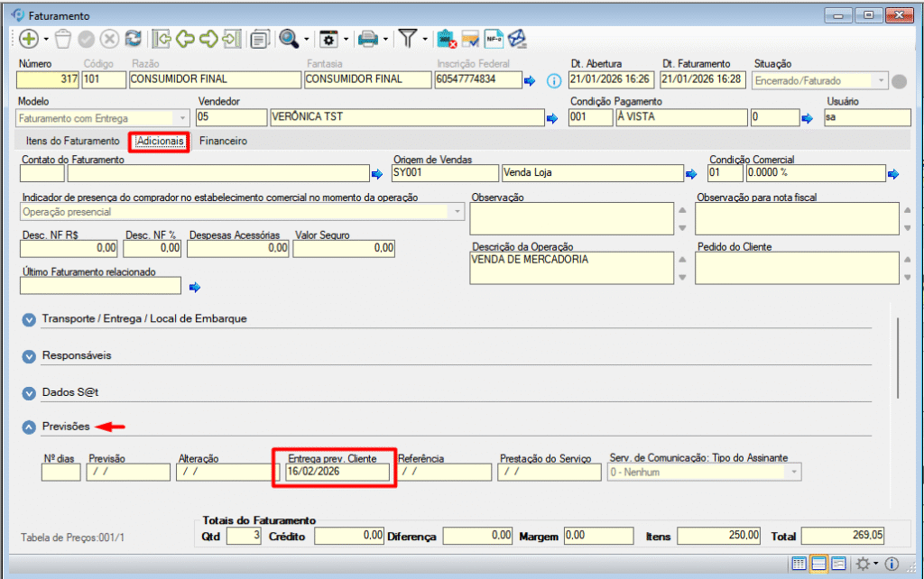924x579 pixels.
Task: Switch to the Financeiro tab
Action: pos(223,142)
